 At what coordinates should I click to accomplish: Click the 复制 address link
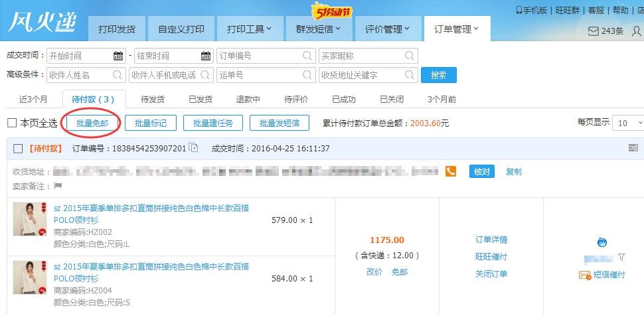point(513,171)
